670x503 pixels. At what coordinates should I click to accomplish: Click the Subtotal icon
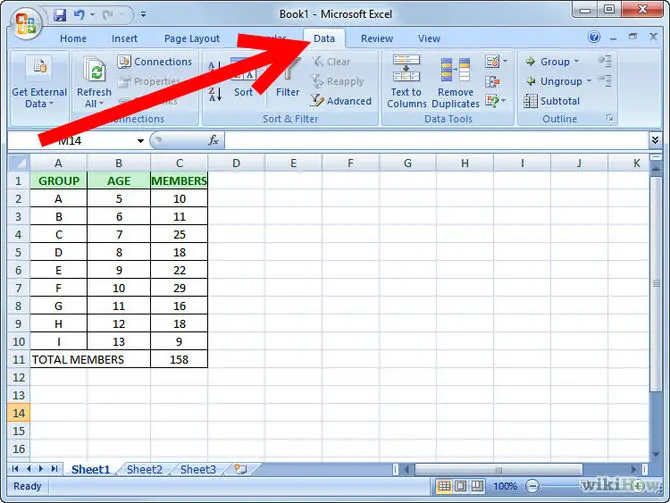click(x=530, y=101)
